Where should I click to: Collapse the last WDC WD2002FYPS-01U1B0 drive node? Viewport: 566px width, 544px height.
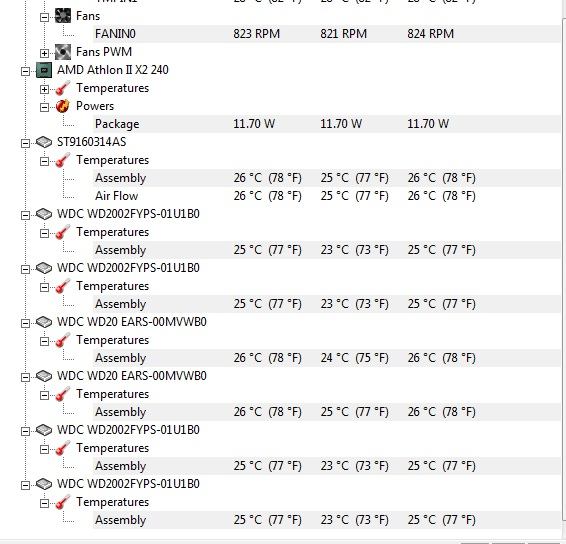(25, 485)
